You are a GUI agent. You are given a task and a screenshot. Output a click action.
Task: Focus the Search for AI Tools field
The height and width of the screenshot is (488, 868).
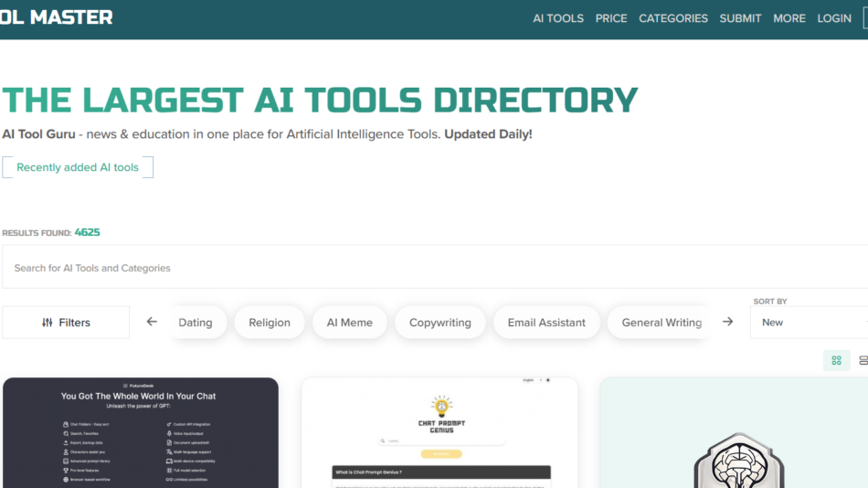tap(435, 268)
